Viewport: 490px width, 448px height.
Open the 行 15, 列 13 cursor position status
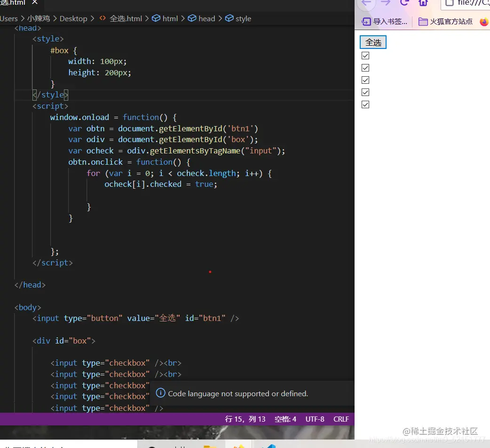[x=245, y=419]
